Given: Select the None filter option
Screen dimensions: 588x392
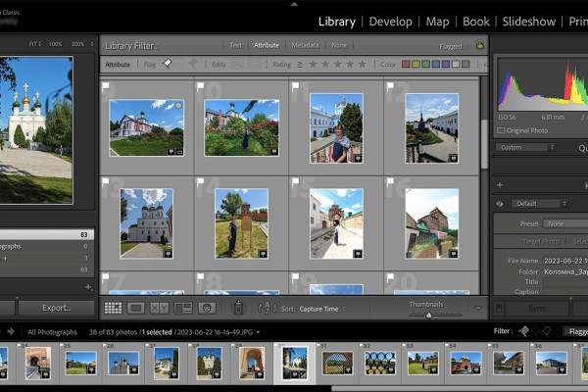Looking at the screenshot, I should (339, 45).
